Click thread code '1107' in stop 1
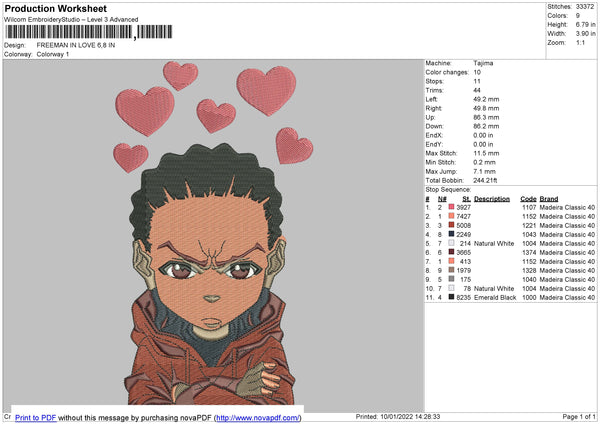Image resolution: width=600 pixels, height=424 pixels. click(529, 207)
